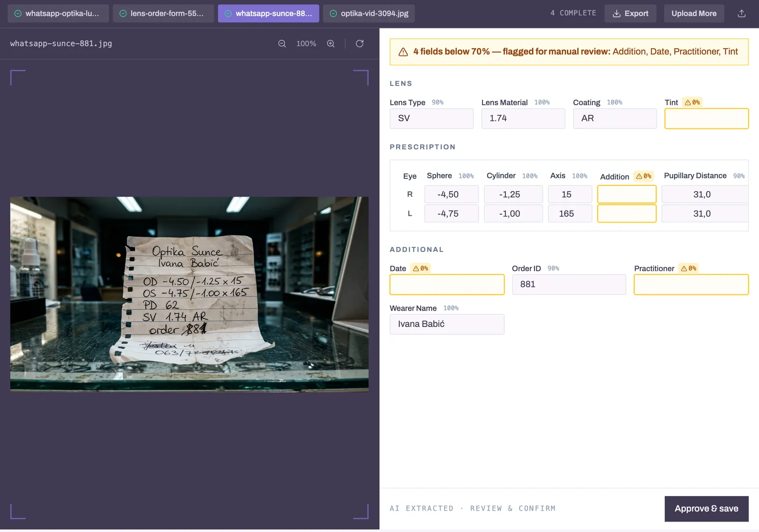This screenshot has height=532, width=759.
Task: Open the lens-order-form-55... tab
Action: pyautogui.click(x=163, y=13)
